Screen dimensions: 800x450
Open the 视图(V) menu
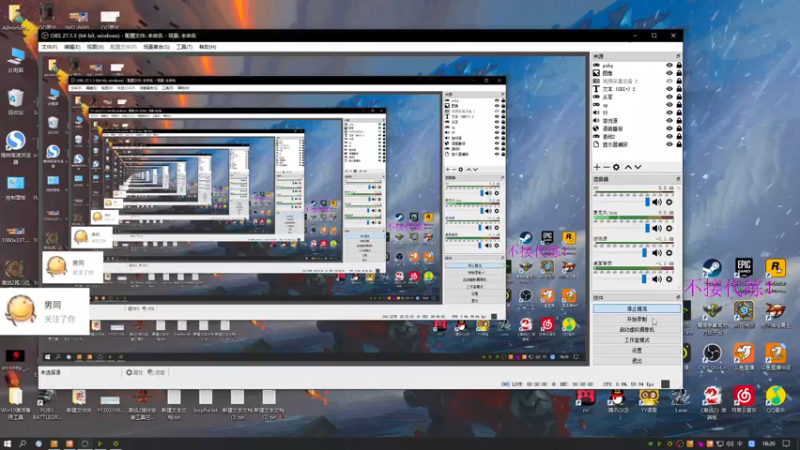[x=95, y=47]
